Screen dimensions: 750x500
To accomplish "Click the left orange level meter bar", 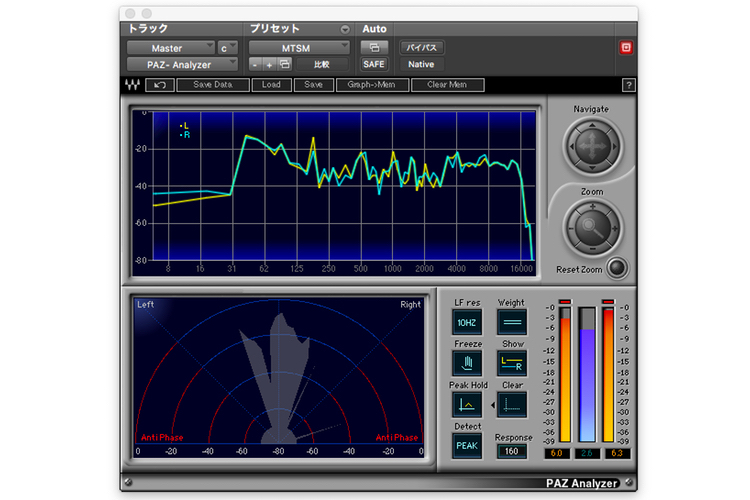I will 565,375.
